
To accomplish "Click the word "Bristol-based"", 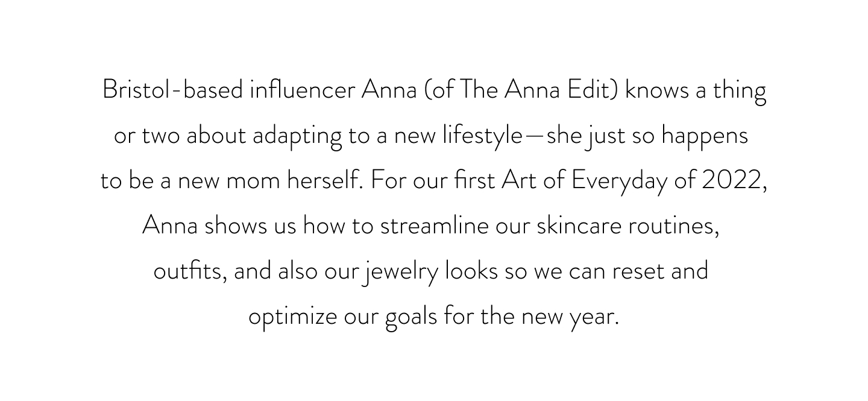I will tap(173, 90).
